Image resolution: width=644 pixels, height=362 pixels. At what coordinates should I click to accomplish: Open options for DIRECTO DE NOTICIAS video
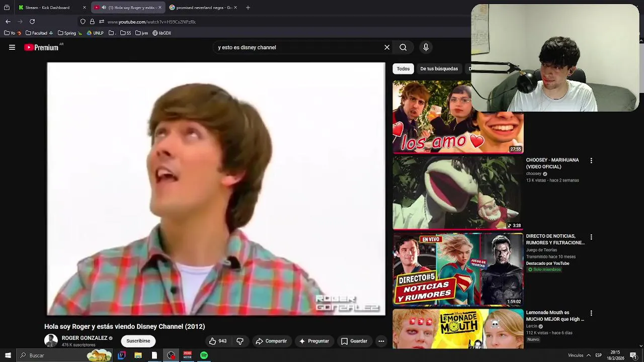[x=591, y=237]
